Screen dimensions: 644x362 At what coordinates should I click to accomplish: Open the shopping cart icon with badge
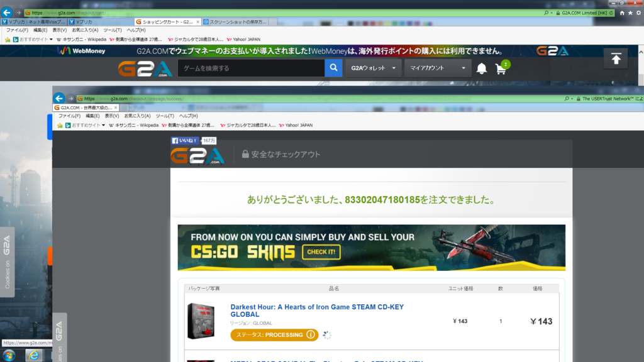(501, 68)
